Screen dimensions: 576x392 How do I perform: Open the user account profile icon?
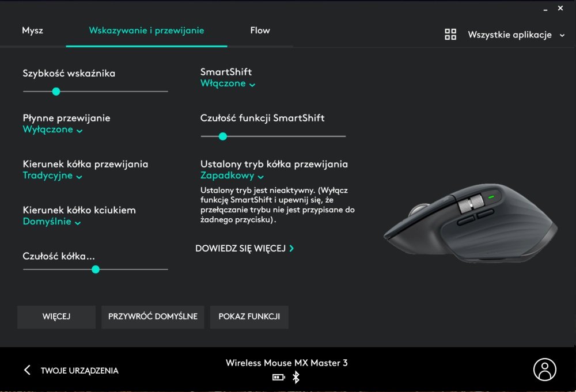(544, 369)
